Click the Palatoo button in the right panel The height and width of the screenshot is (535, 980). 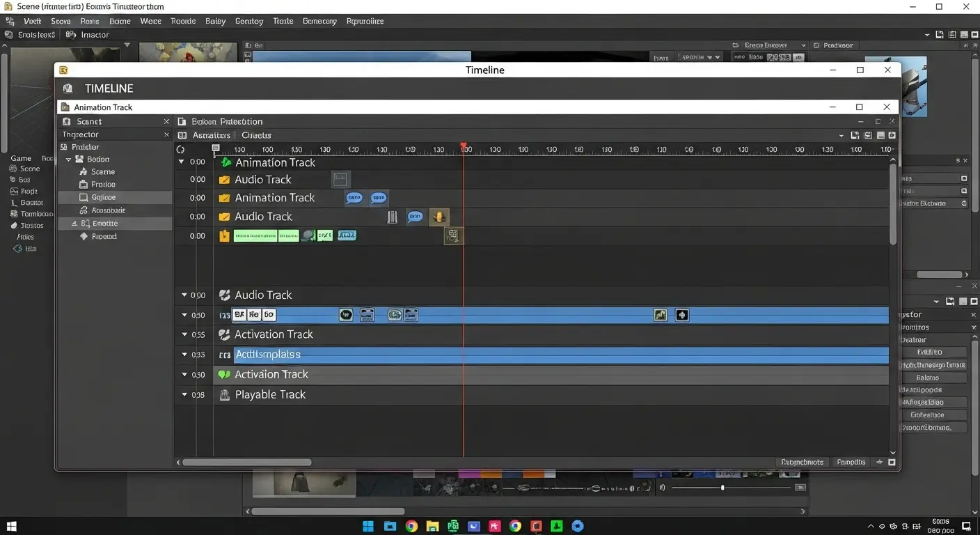coord(934,377)
